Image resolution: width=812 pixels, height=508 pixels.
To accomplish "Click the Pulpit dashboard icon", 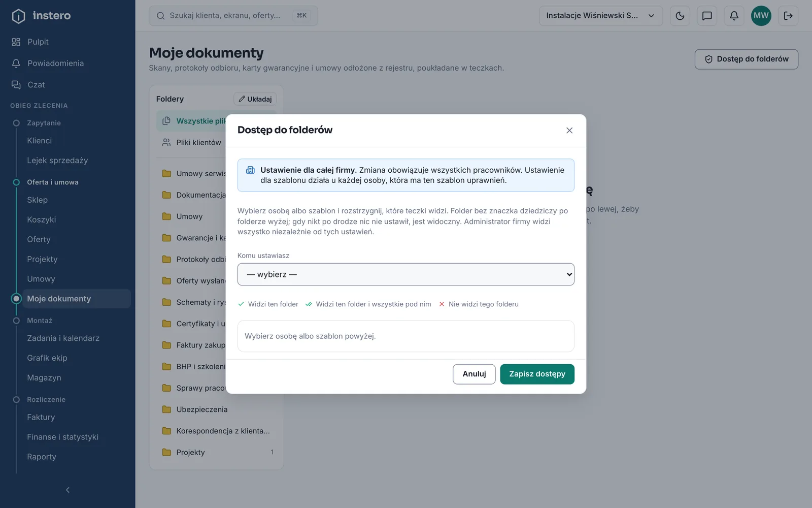I will 16,42.
